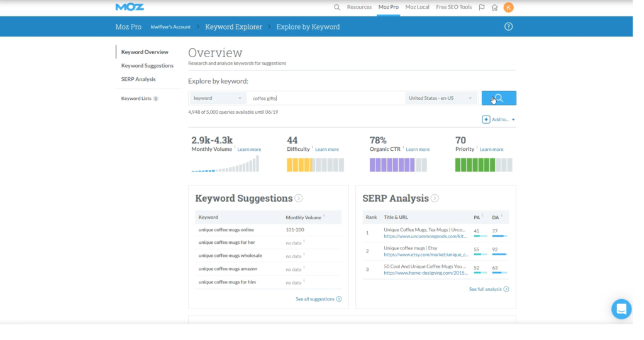Viewport: 644px width, 340px height.
Task: Open SERP Analysis in sidebar
Action: (x=138, y=79)
